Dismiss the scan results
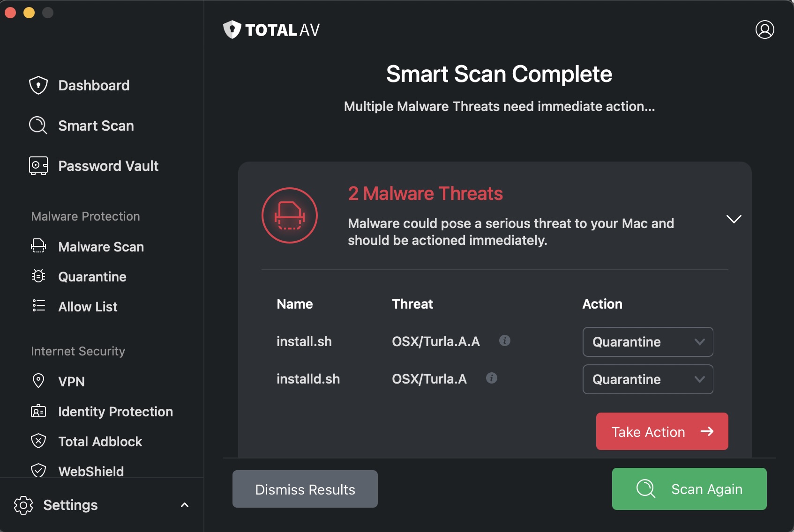794x532 pixels. pyautogui.click(x=305, y=489)
